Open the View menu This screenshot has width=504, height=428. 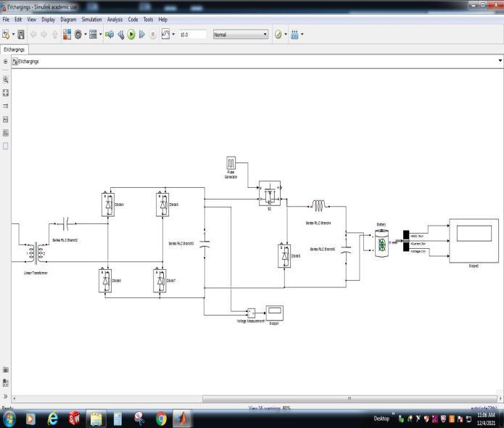tap(31, 20)
